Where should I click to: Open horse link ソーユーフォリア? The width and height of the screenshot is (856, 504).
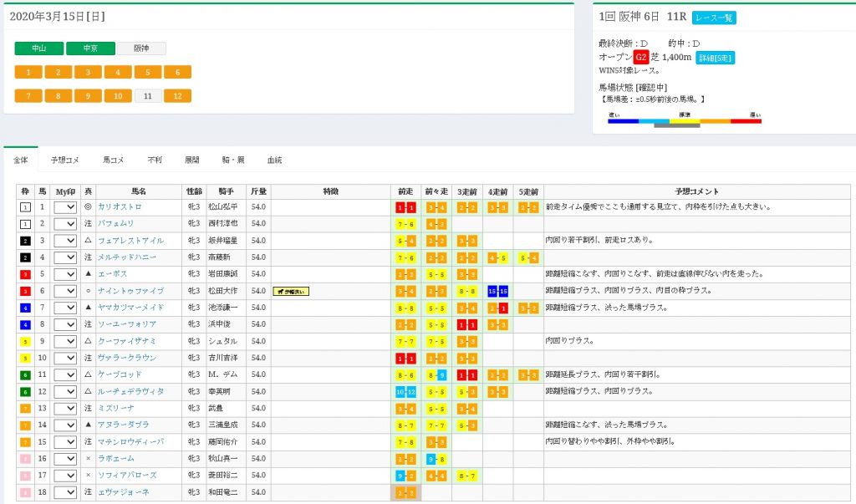click(127, 324)
